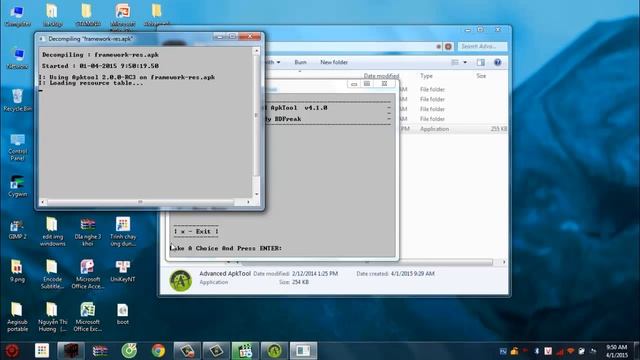The height and width of the screenshot is (360, 640).
Task: Open the Control Panel desktop icon
Action: point(17,147)
